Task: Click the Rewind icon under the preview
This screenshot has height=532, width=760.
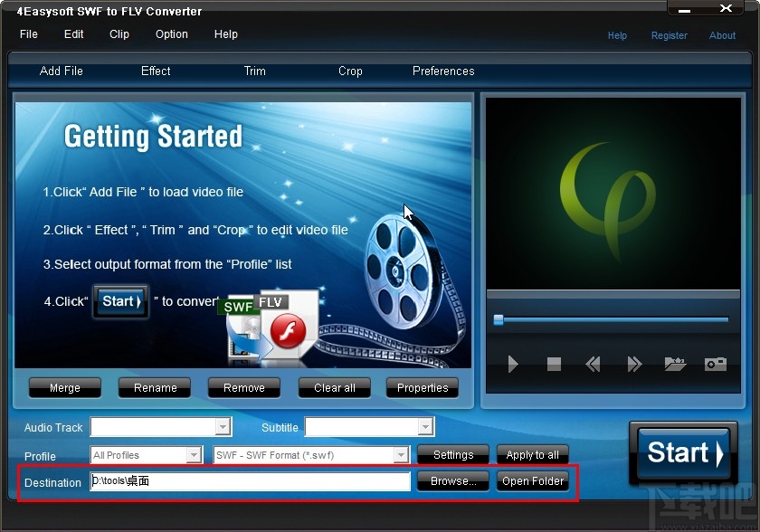Action: 593,365
